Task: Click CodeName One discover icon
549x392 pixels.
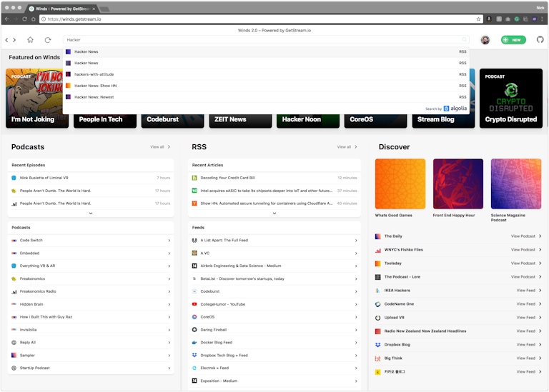Action: click(377, 304)
